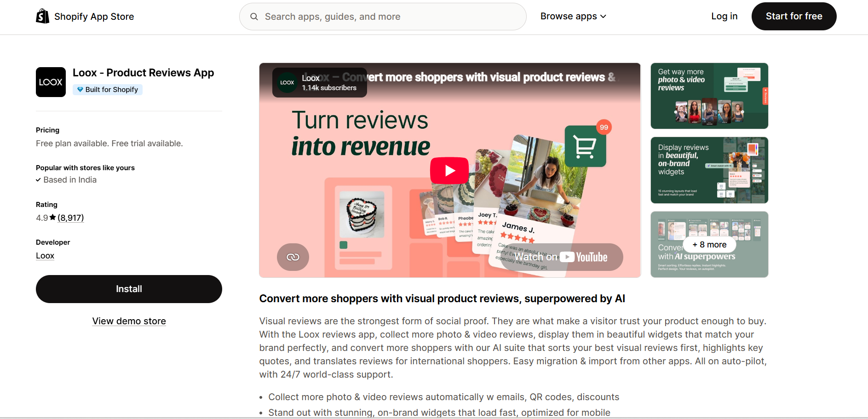The image size is (868, 419).
Task: Click the Shopify bag logo icon
Action: click(x=42, y=16)
